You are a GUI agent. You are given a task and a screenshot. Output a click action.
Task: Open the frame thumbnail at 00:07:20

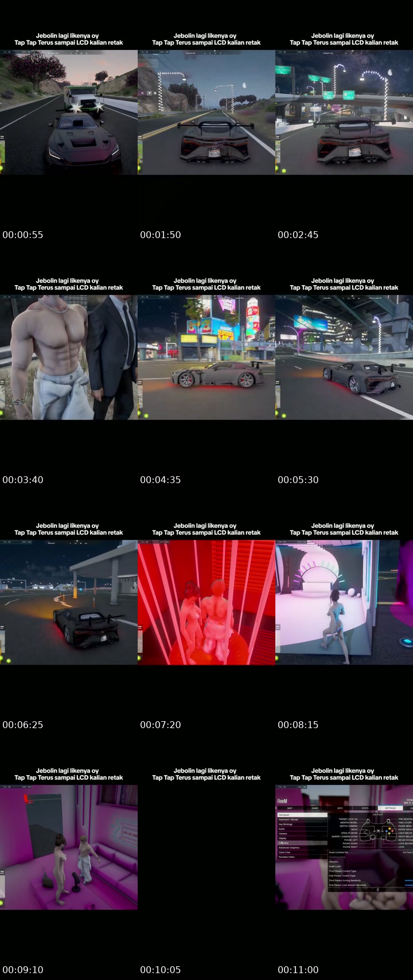pos(206,602)
